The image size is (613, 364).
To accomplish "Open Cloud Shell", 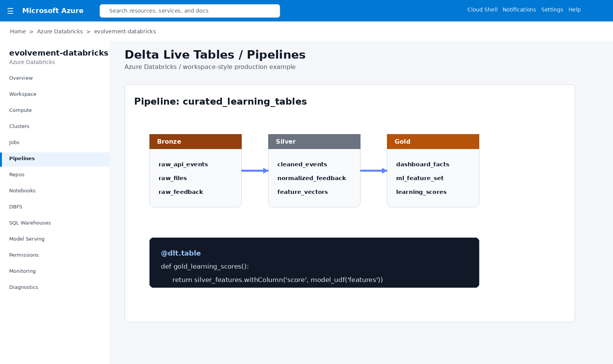I will (482, 10).
